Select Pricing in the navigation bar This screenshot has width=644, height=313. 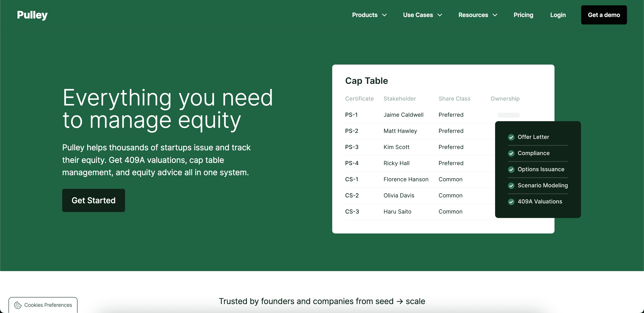tap(523, 15)
